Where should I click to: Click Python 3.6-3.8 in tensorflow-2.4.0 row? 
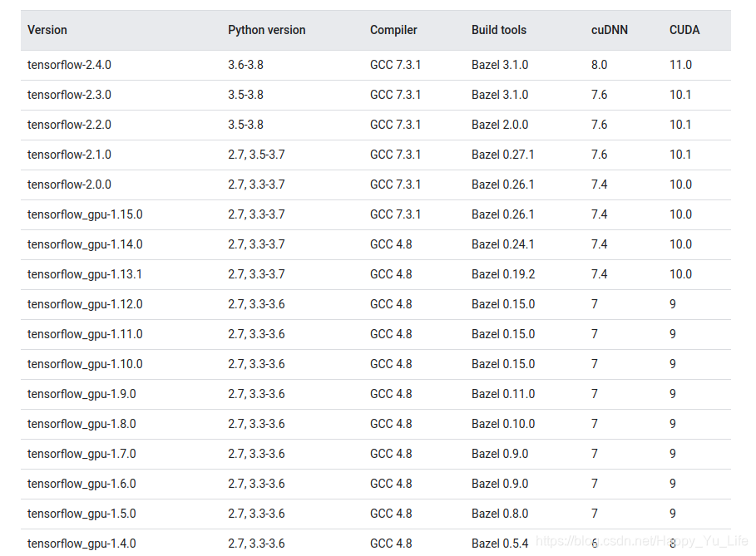245,65
